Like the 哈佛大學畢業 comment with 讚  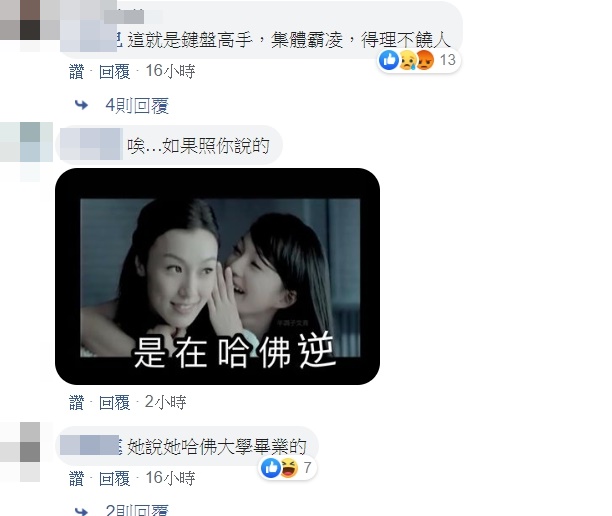(x=76, y=478)
